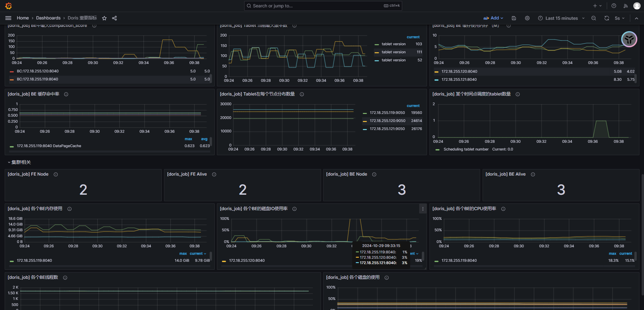This screenshot has width=644, height=310.
Task: Open the round floating assistant badge
Action: coord(629,39)
